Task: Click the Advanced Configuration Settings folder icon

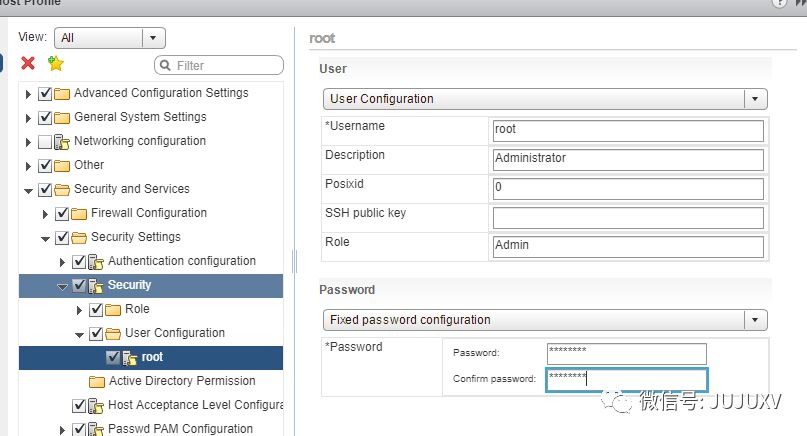Action: click(x=62, y=93)
